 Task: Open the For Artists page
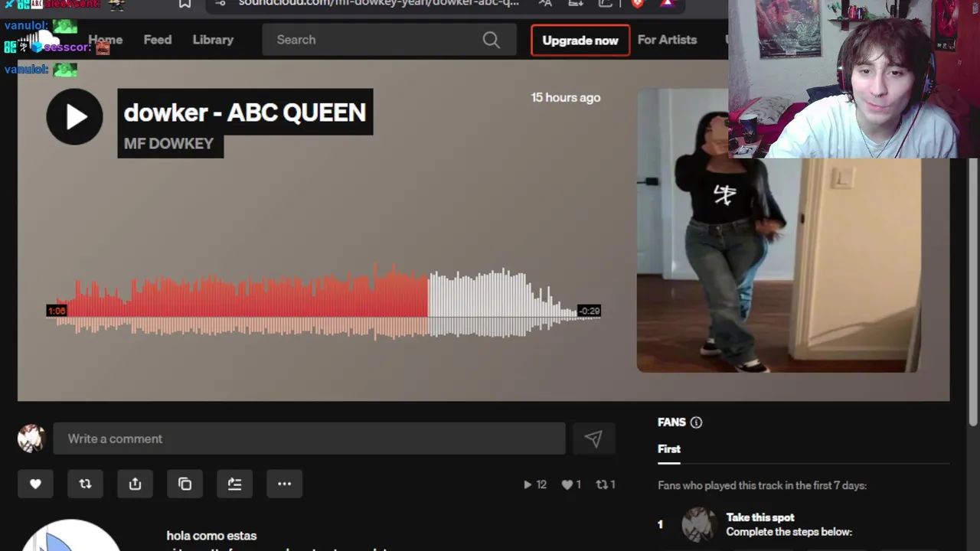point(667,40)
